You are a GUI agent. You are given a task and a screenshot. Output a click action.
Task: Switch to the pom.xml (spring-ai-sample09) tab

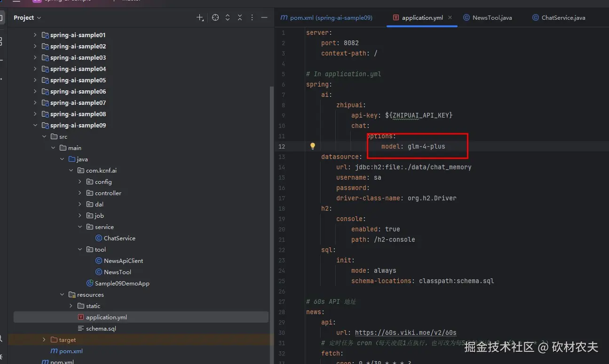point(326,17)
